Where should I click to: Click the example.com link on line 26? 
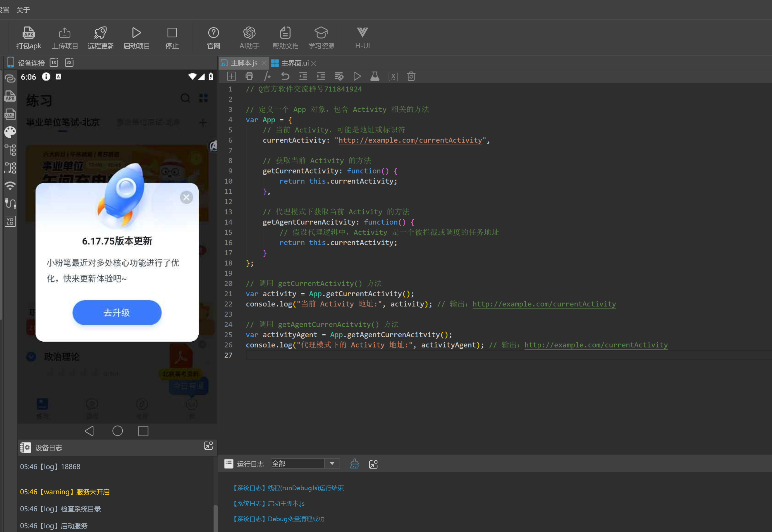(596, 345)
